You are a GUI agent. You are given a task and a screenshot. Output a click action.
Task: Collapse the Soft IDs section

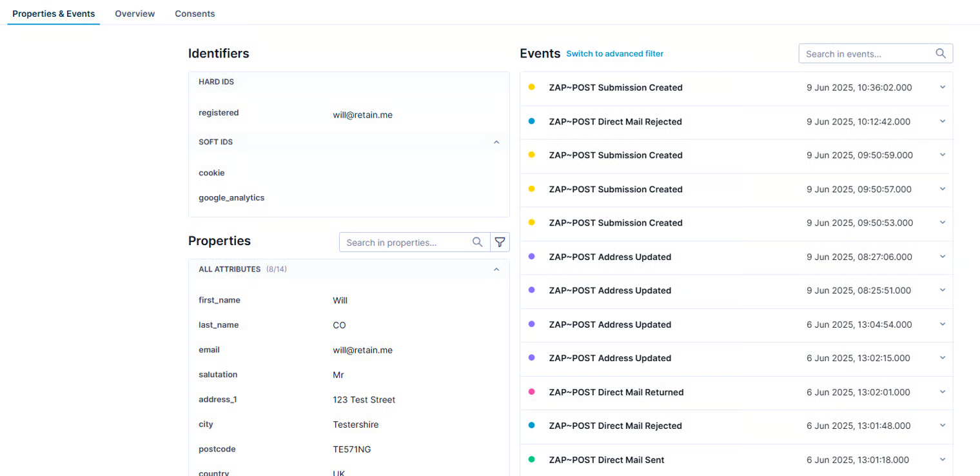click(496, 142)
